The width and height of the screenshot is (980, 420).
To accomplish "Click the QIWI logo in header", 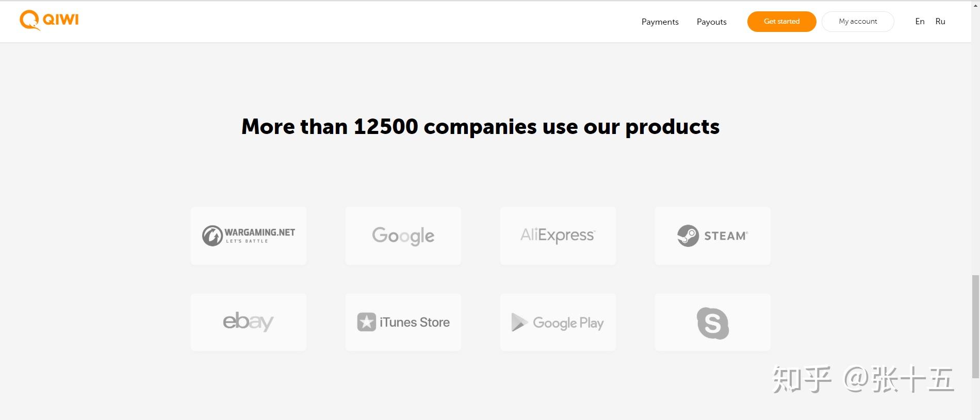I will point(50,21).
